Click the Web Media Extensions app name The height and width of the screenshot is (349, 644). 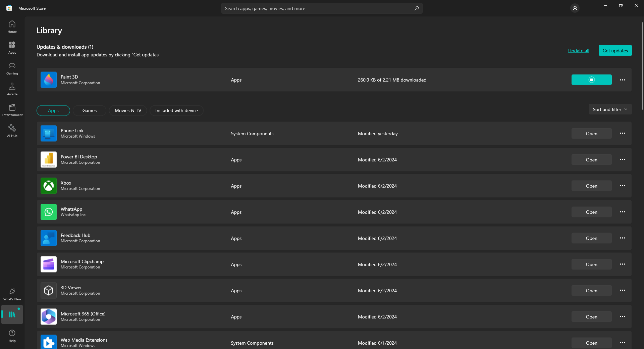(84, 340)
